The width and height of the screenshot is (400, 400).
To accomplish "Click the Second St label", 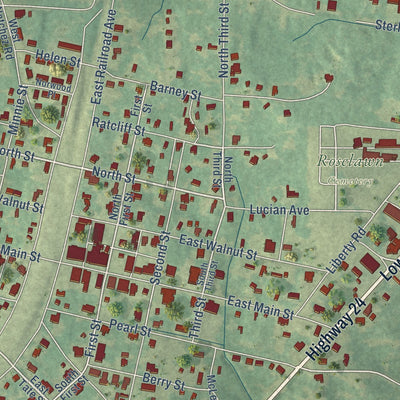I will 160,258.
